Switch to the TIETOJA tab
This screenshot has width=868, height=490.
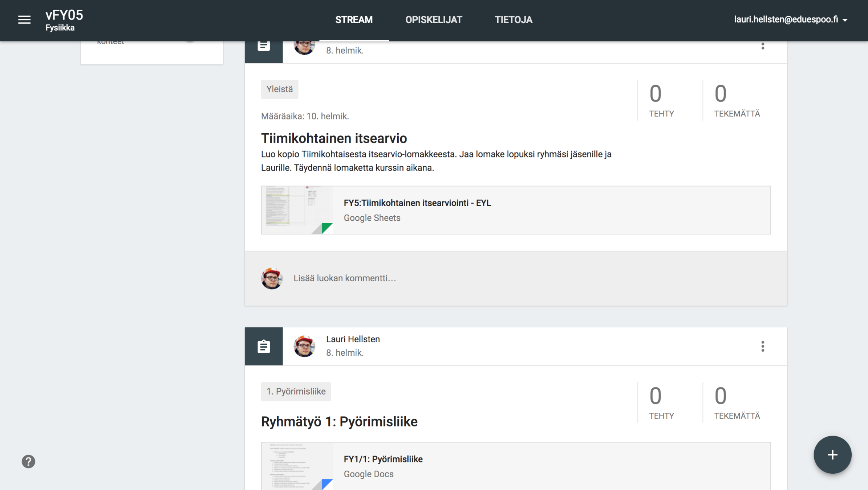pyautogui.click(x=513, y=20)
